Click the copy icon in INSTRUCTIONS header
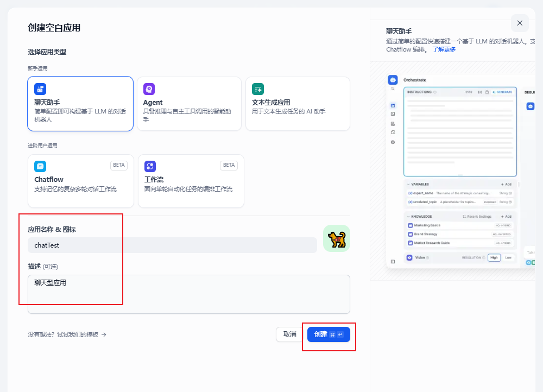The image size is (543, 392). [x=487, y=92]
